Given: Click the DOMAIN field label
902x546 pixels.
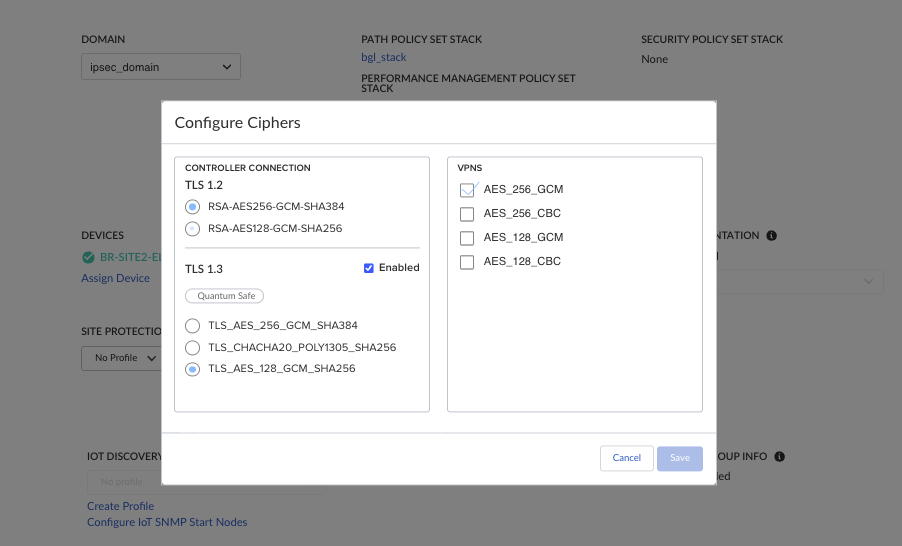Looking at the screenshot, I should [103, 39].
